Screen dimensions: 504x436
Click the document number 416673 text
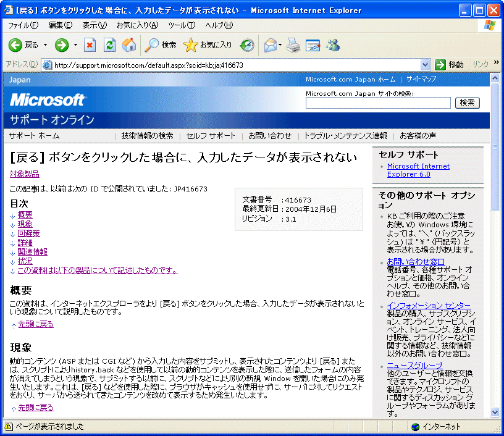point(298,200)
